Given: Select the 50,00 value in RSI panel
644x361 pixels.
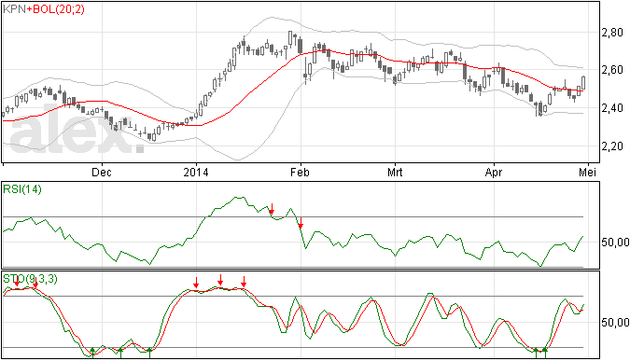Looking at the screenshot, I should pos(615,243).
